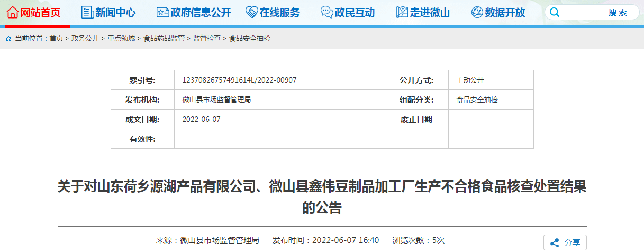Go to 食品药品监管 in the breadcrumb
This screenshot has width=644, height=252.
(164, 39)
